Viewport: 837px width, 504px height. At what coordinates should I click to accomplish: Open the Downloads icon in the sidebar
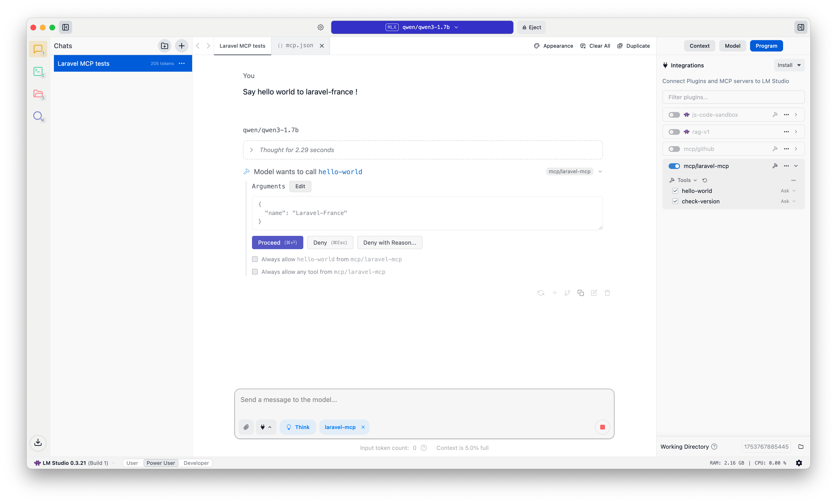[x=38, y=443]
